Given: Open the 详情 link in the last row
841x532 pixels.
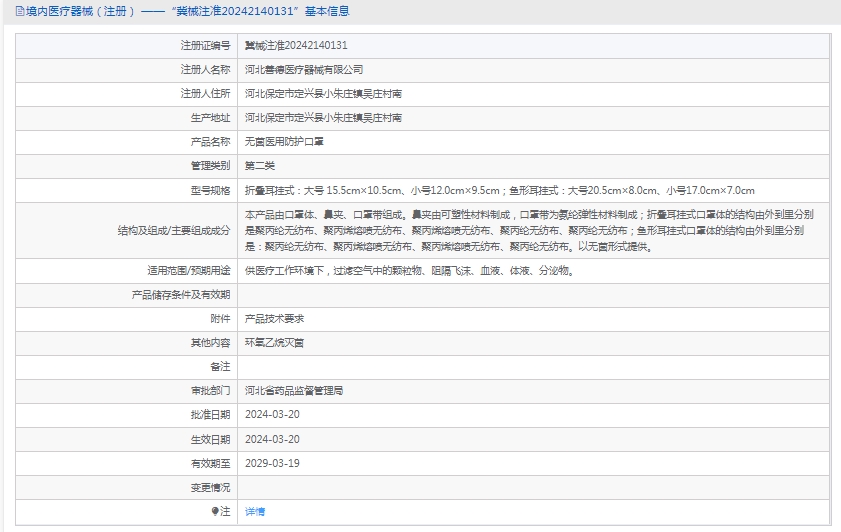Looking at the screenshot, I should click(x=255, y=511).
